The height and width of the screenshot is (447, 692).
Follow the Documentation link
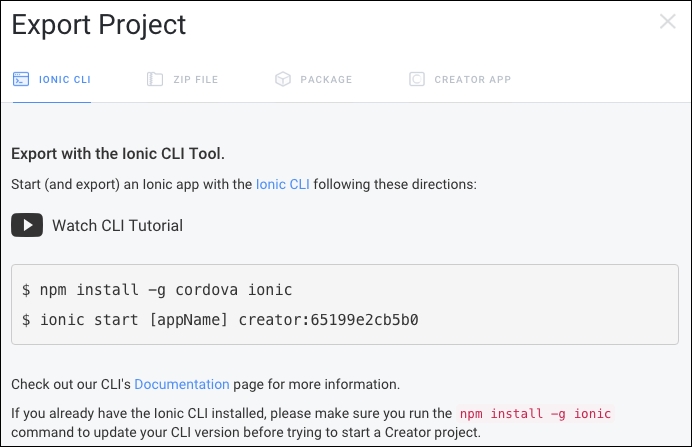click(x=182, y=384)
